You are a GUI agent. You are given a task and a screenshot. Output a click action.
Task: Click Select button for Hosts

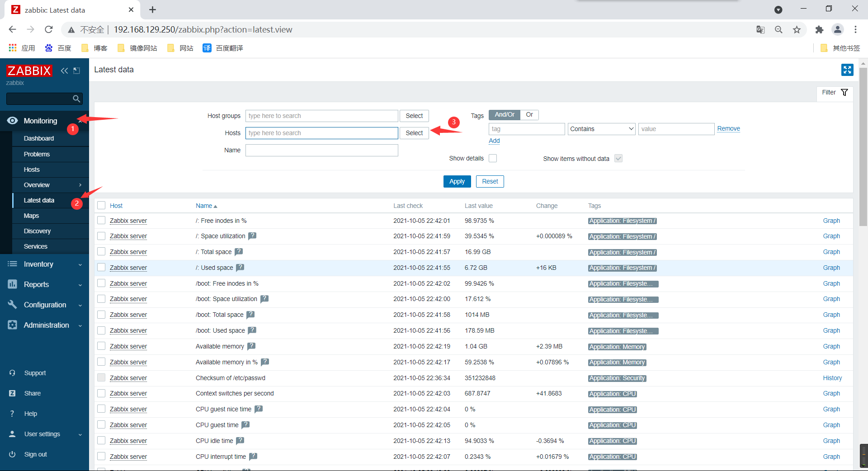pyautogui.click(x=414, y=133)
